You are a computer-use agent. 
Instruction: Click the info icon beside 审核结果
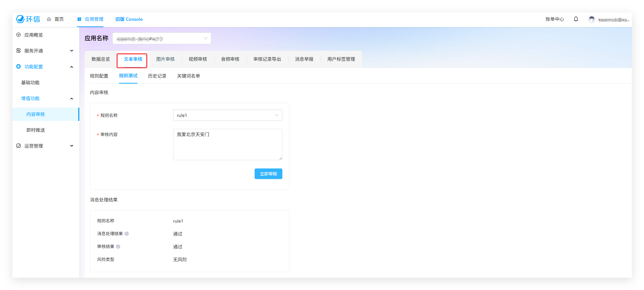coord(118,247)
